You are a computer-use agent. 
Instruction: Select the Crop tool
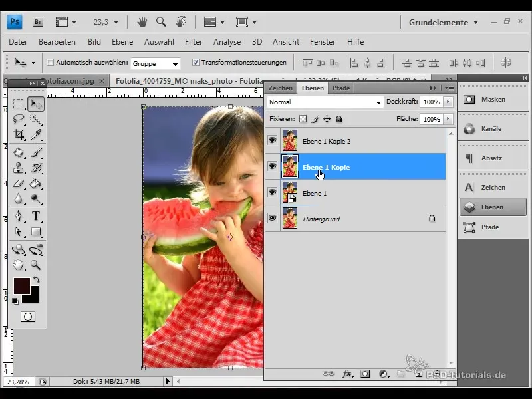[19, 135]
